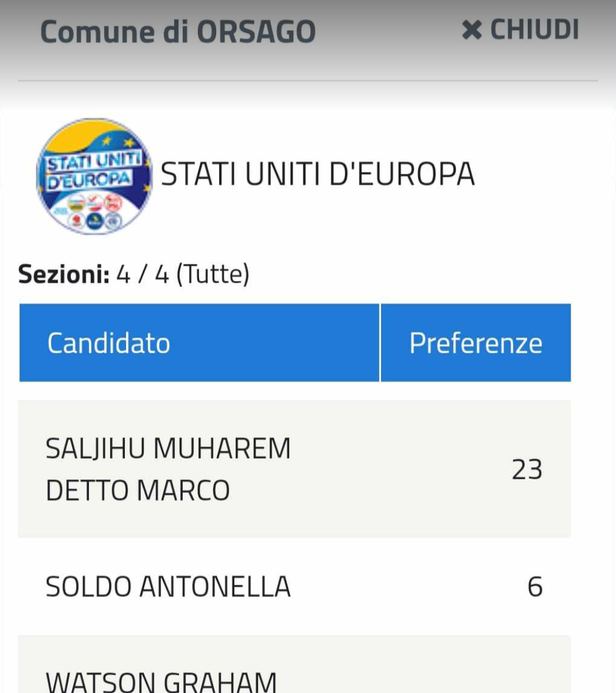
Task: Click the 4 / 4 (Tutte) sections count
Action: click(183, 274)
